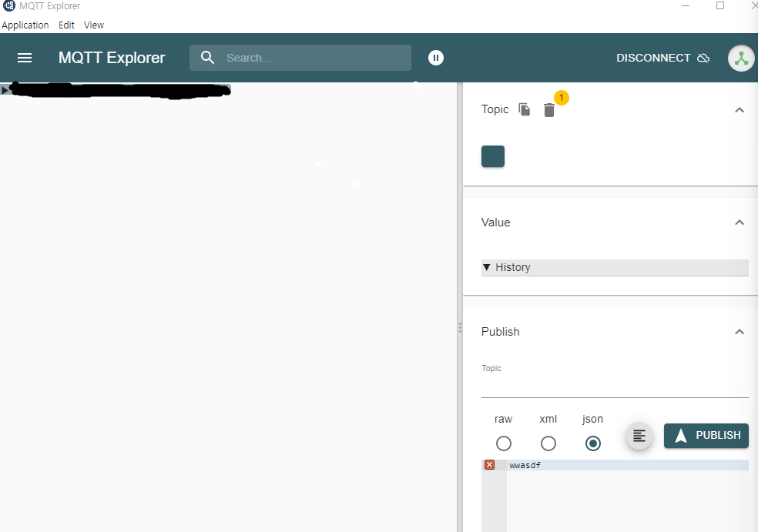Delete the topic with the trash icon
758x532 pixels.
[x=548, y=110]
